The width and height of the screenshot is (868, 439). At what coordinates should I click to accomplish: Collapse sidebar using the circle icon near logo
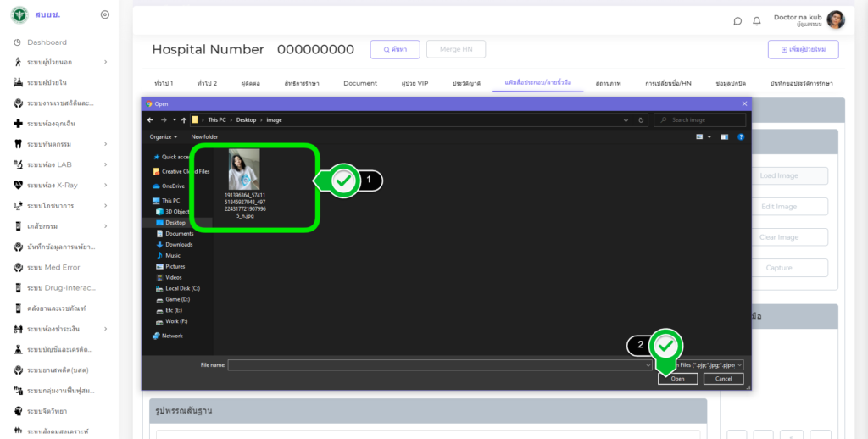point(104,14)
